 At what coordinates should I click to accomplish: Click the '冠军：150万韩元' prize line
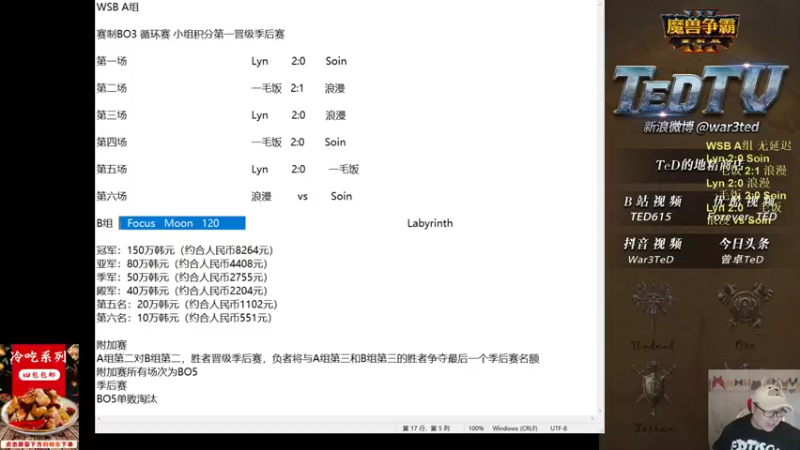point(185,251)
